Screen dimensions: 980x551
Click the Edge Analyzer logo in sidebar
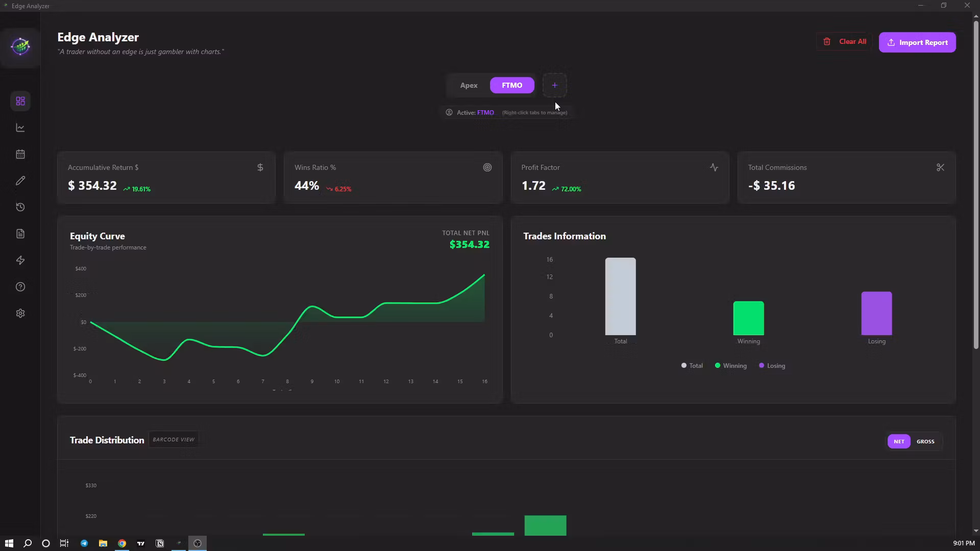[20, 46]
